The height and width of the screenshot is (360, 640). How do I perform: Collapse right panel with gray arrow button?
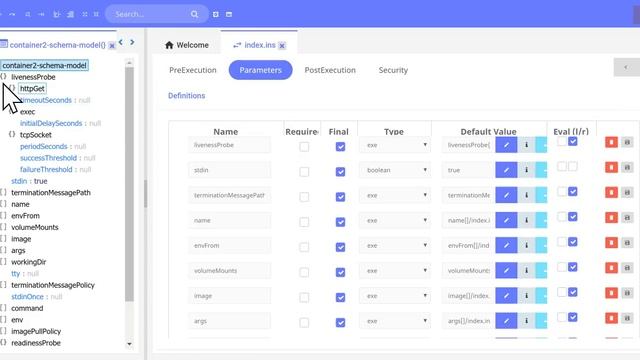[627, 67]
